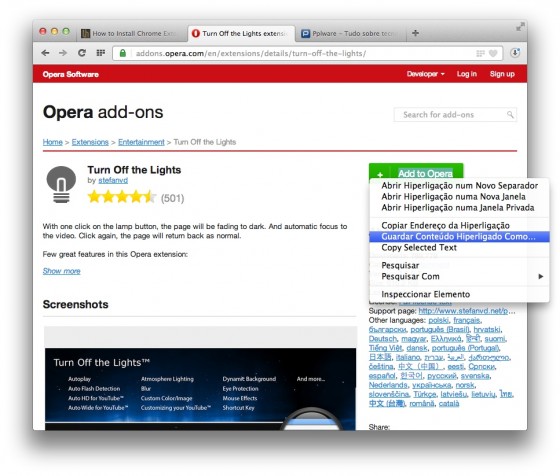The width and height of the screenshot is (560, 476).
Task: Switch language to português (Brasil)
Action: tap(440, 330)
